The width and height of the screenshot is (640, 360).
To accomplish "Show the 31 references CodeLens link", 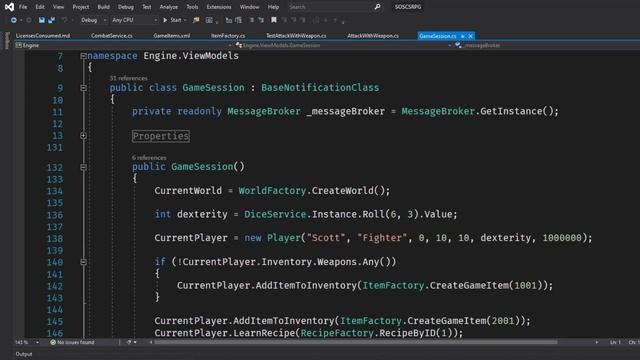I will point(128,78).
